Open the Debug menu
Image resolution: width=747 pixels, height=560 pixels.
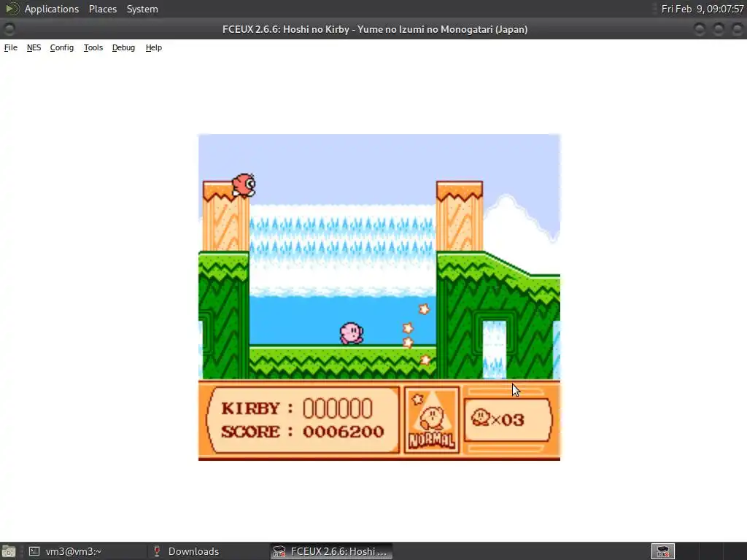[x=123, y=47]
